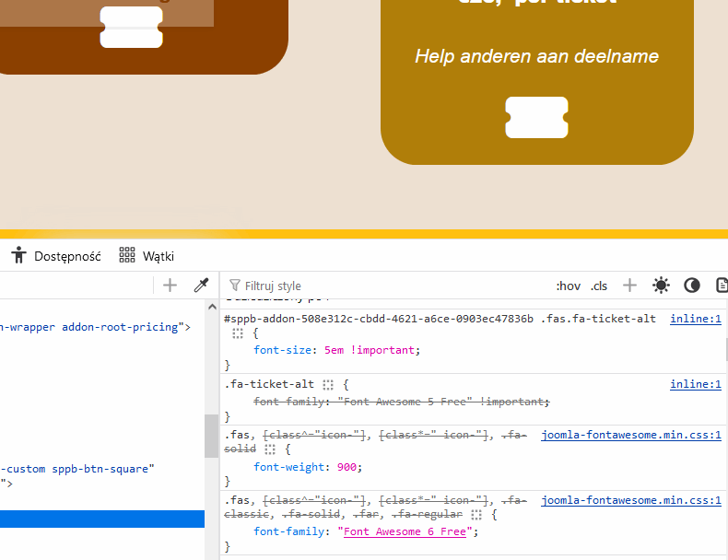
Task: Click the markup panel scroll up arrow
Action: (x=211, y=306)
